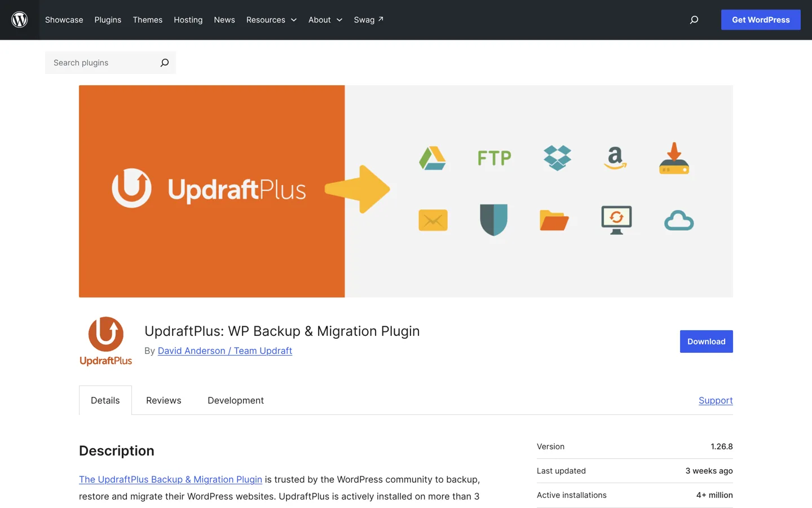Click the plugin title UpdraftPlus: WP Backup
The width and height of the screenshot is (812, 508).
[282, 331]
